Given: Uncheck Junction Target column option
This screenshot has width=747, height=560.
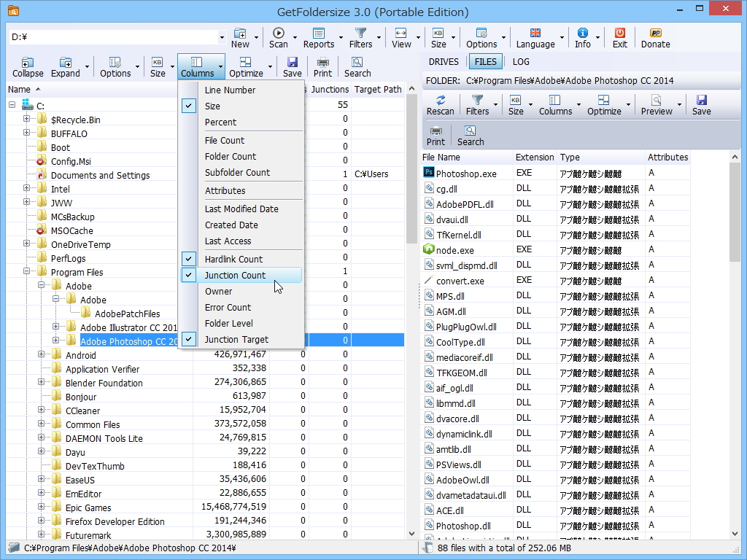Looking at the screenshot, I should 236,340.
